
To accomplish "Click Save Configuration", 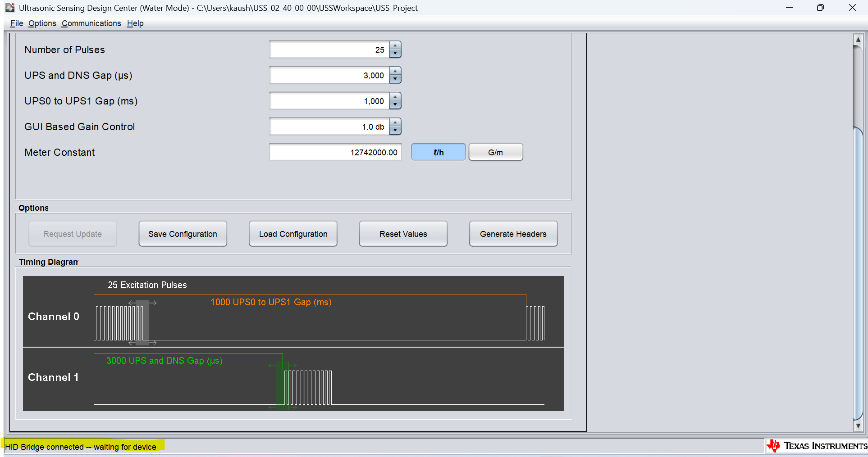I will tap(183, 234).
